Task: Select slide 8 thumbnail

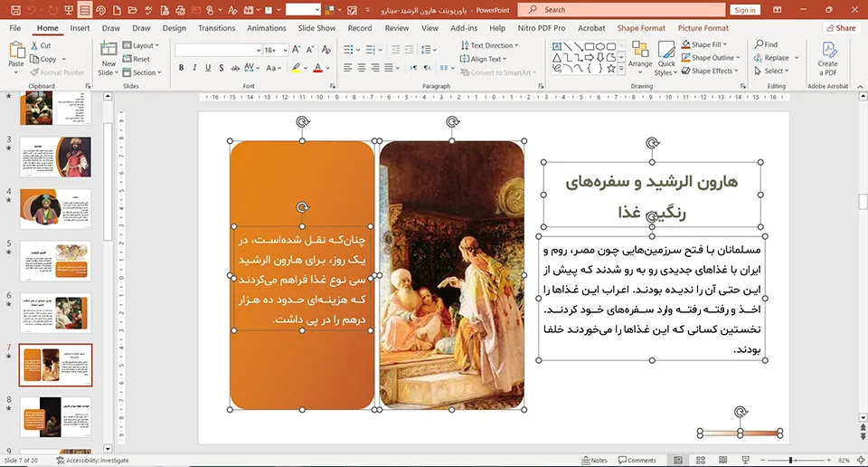Action: point(56,417)
